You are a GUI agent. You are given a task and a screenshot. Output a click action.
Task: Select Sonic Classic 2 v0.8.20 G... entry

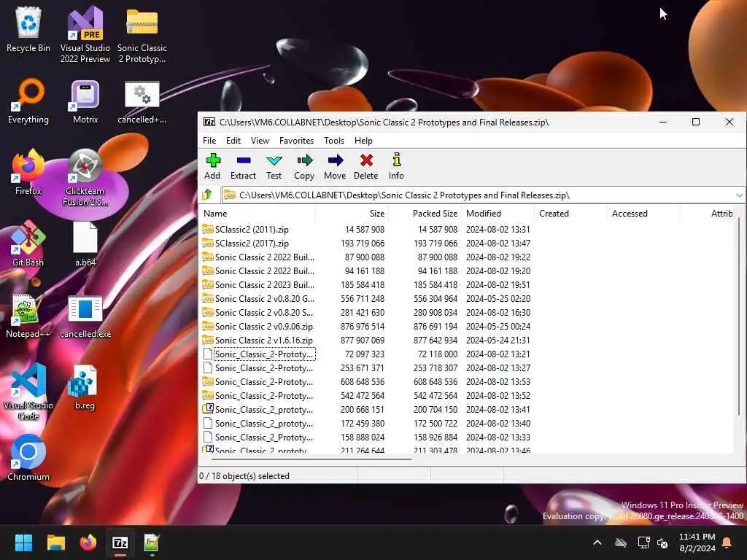pyautogui.click(x=366, y=298)
